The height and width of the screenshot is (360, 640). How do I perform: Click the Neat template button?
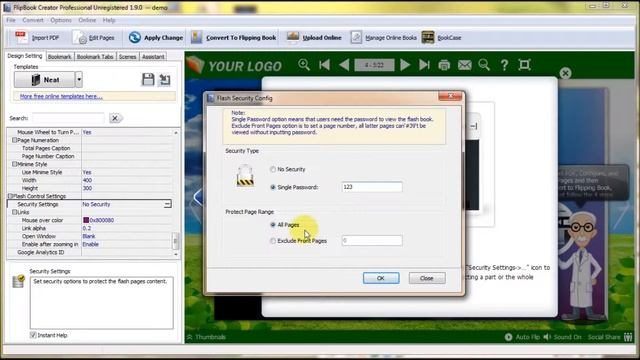(x=44, y=80)
